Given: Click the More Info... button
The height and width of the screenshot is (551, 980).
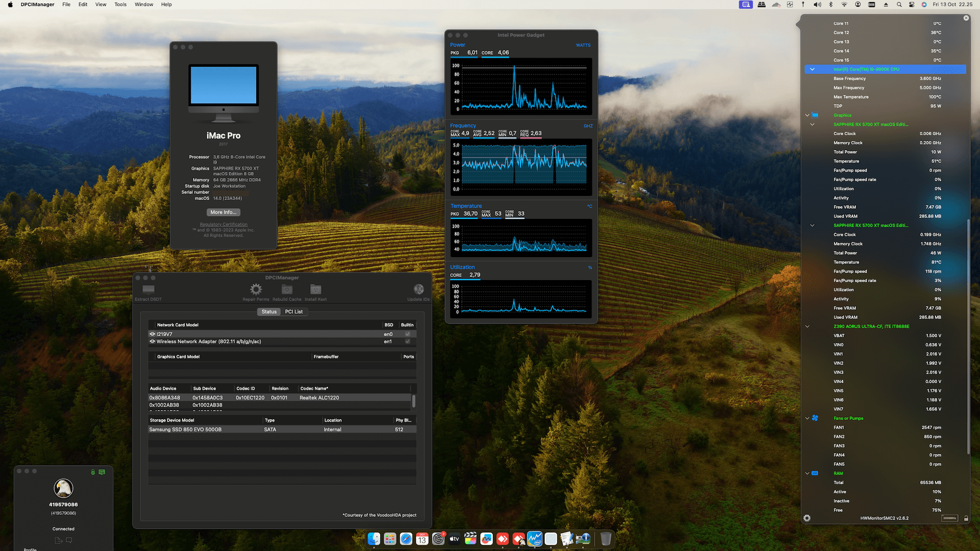Looking at the screenshot, I should [223, 212].
